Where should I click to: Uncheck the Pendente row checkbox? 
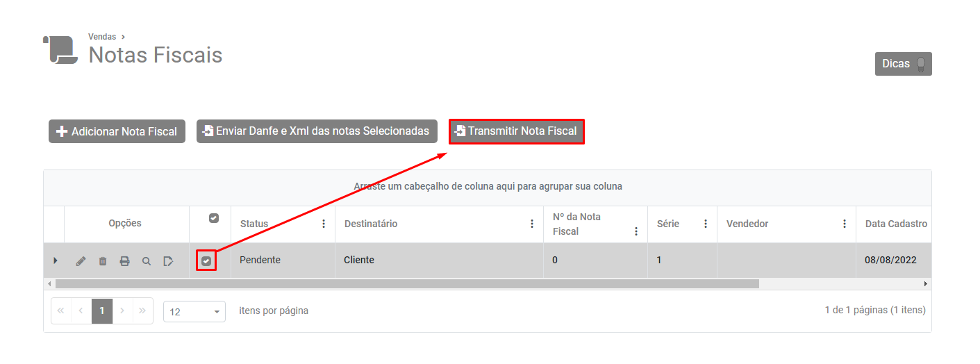pyautogui.click(x=206, y=261)
